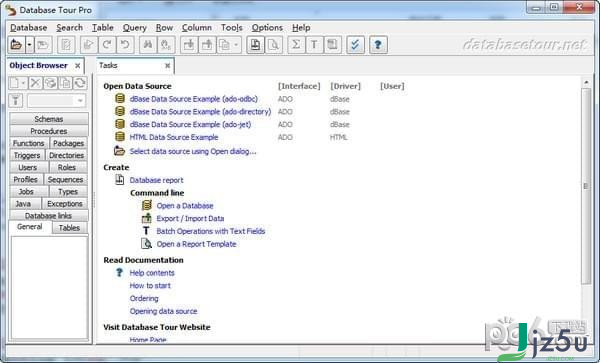This screenshot has height=363, width=600.
Task: Expand the open database dropdown arrow
Action: (x=29, y=45)
